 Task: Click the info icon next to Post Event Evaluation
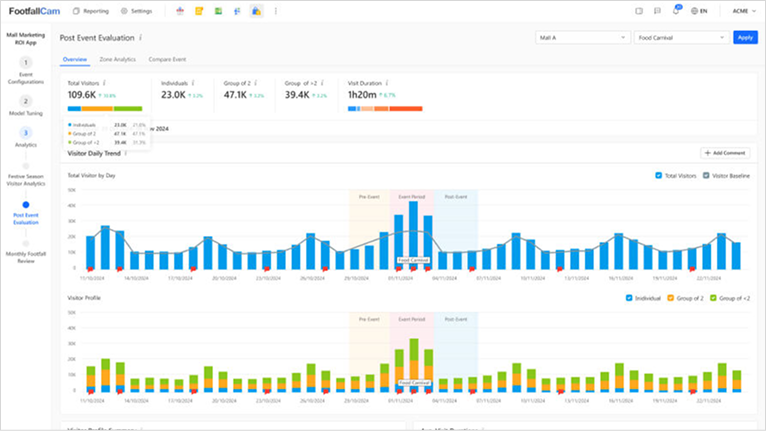click(141, 38)
